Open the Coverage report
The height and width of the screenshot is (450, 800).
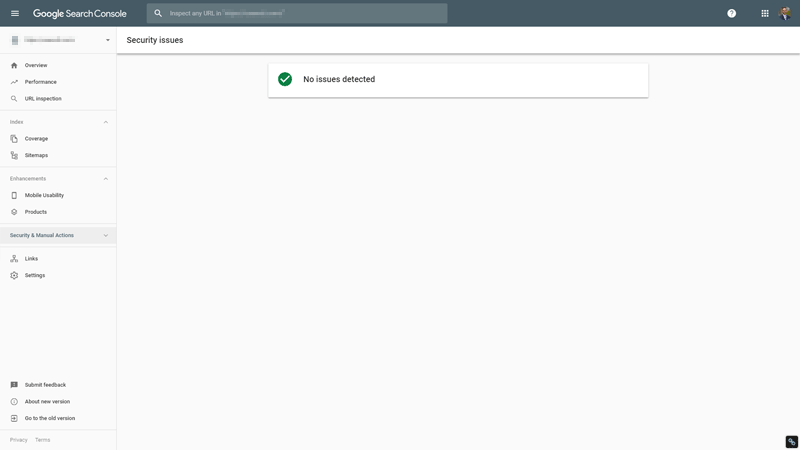(x=36, y=139)
